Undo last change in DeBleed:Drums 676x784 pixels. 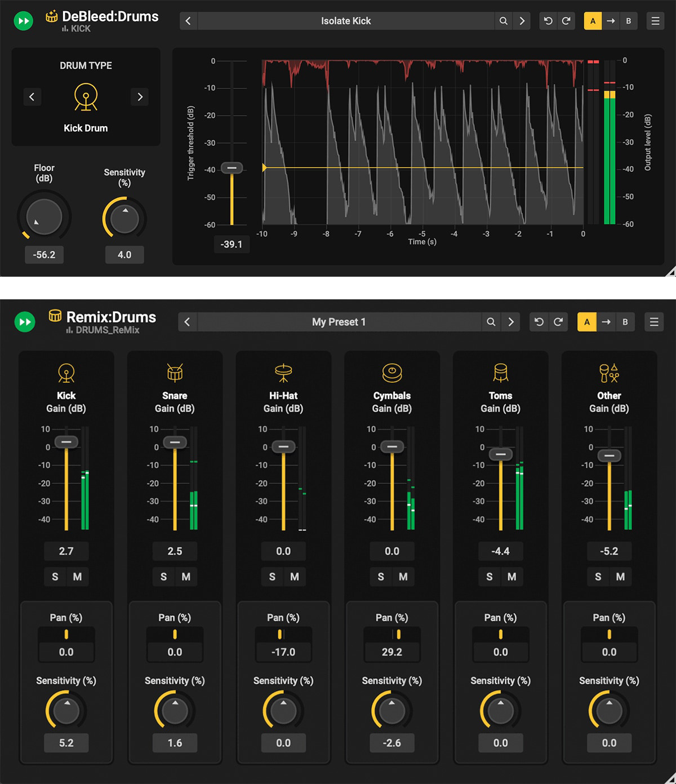pos(548,21)
